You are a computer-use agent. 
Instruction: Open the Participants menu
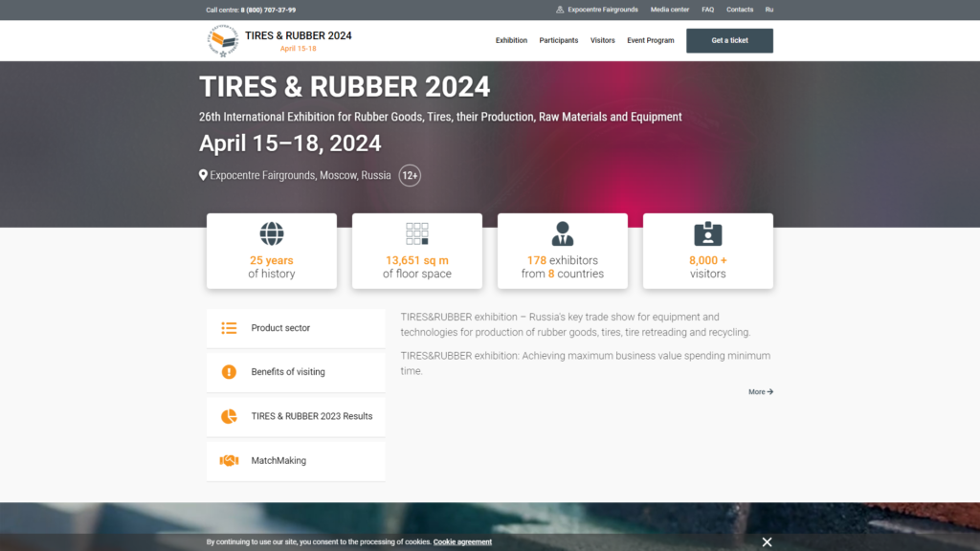[559, 40]
